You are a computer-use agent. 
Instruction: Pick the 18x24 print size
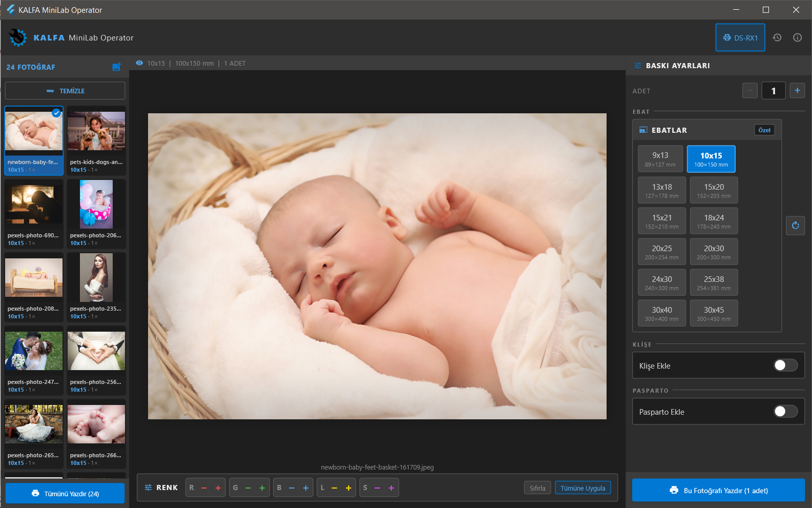pyautogui.click(x=714, y=221)
